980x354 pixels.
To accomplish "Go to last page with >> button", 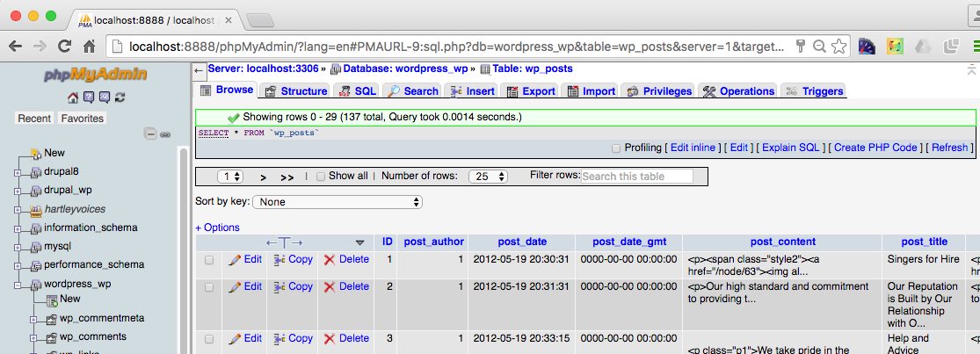I will click(287, 177).
